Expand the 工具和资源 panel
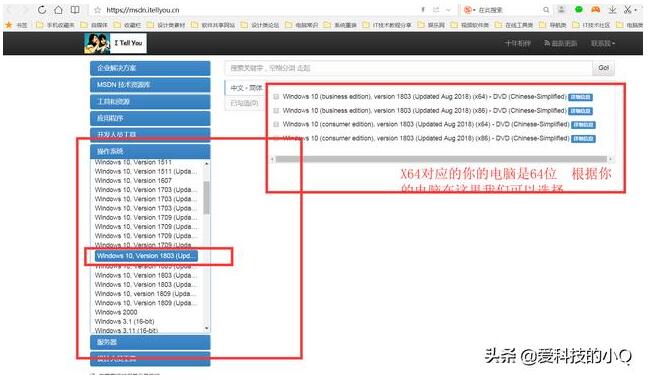The height and width of the screenshot is (380, 649). click(x=150, y=101)
